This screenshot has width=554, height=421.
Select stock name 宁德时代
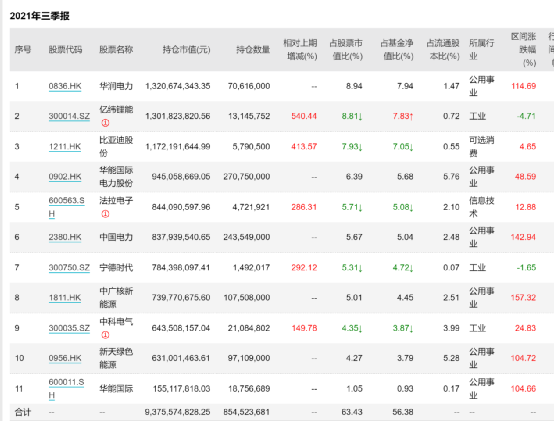click(x=116, y=267)
